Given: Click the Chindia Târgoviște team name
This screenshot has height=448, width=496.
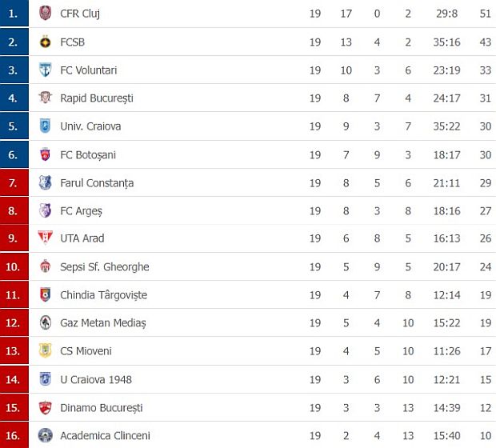Looking at the screenshot, I should (x=104, y=295).
